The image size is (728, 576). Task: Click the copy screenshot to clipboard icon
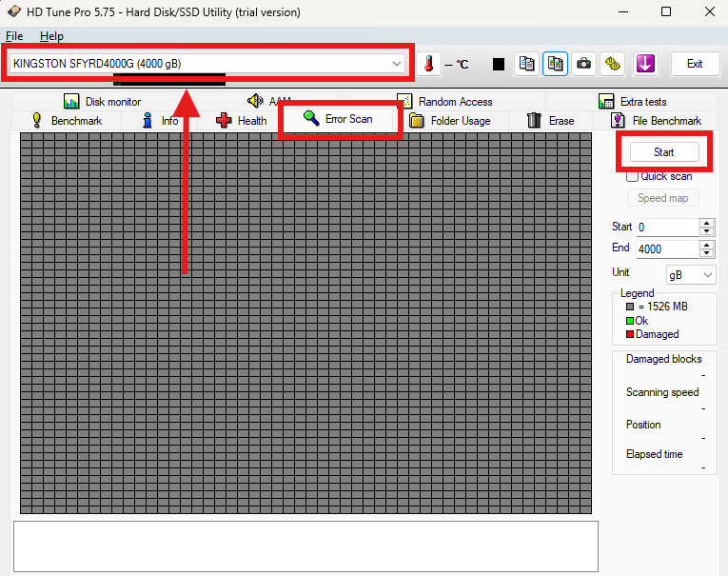pyautogui.click(x=555, y=64)
